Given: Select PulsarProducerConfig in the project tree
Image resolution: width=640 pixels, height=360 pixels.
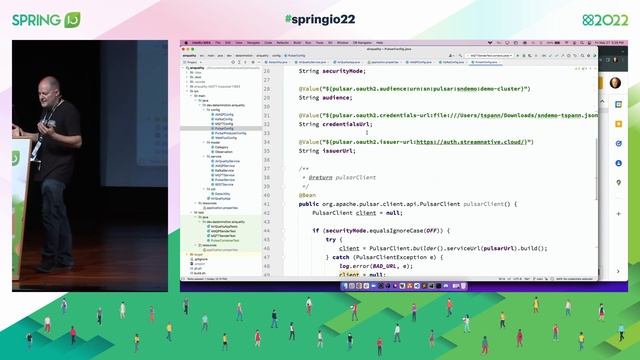Looking at the screenshot, I should point(229,133).
